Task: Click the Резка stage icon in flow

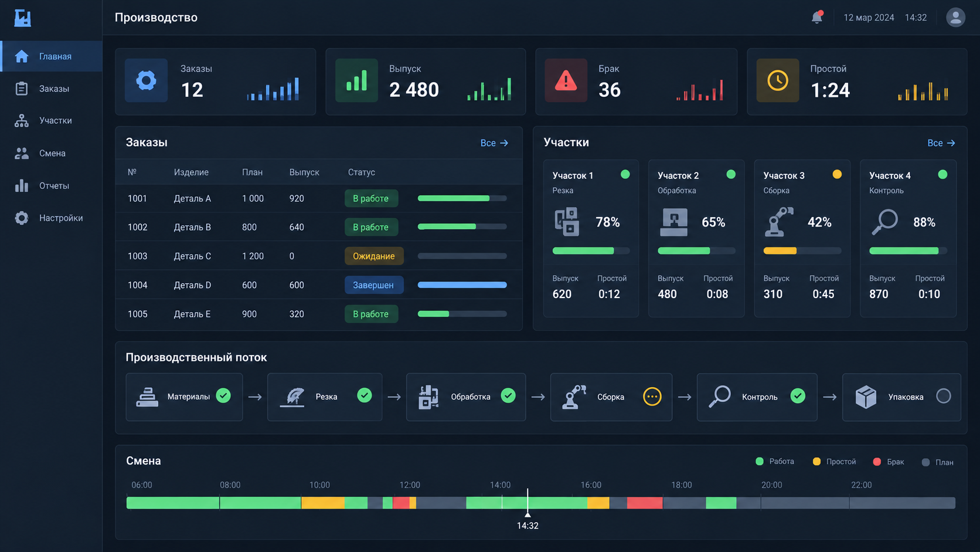Action: (292, 397)
